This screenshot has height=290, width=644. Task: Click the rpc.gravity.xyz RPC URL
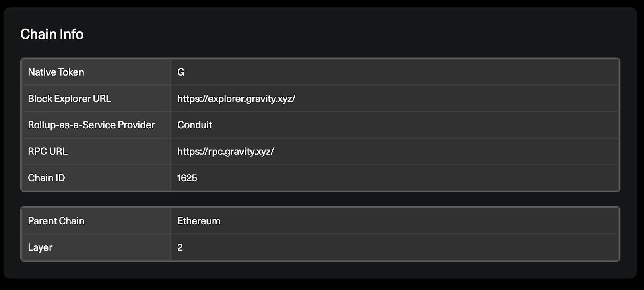pos(225,151)
